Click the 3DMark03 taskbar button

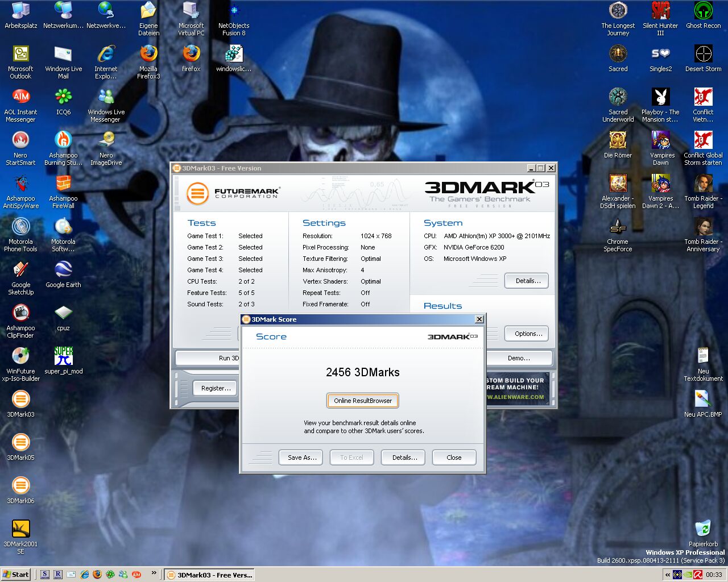(209, 575)
